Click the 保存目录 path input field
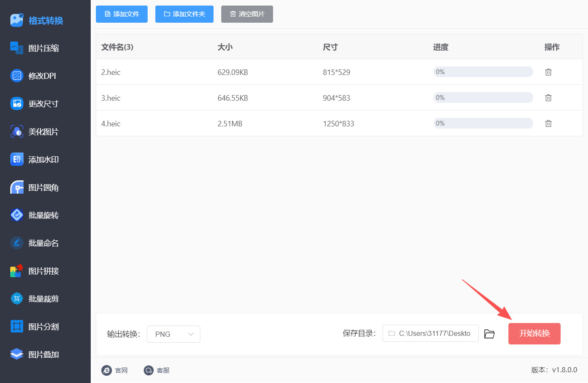The height and width of the screenshot is (383, 588). tap(431, 333)
